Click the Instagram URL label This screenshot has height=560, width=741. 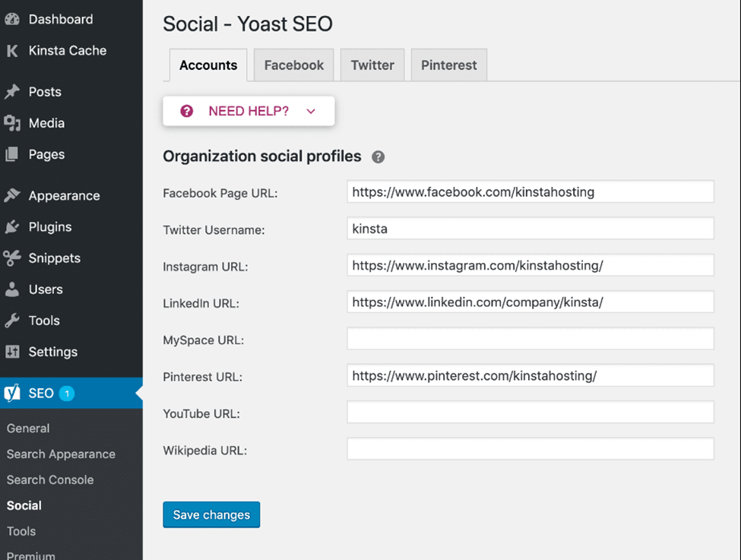205,267
